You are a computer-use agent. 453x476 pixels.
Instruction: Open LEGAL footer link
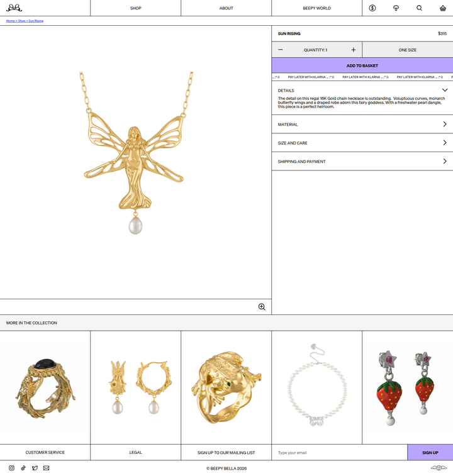135,452
